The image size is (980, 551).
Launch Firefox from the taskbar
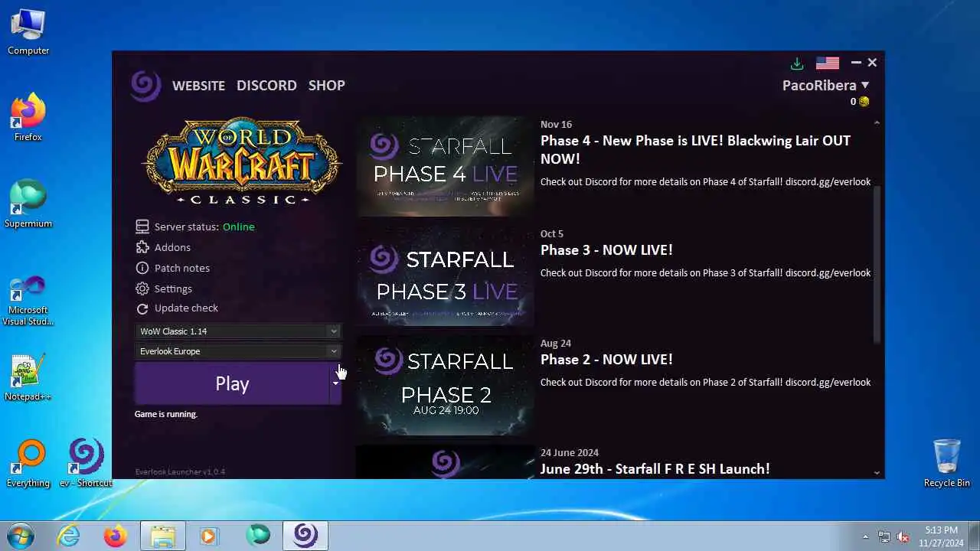[x=116, y=536]
